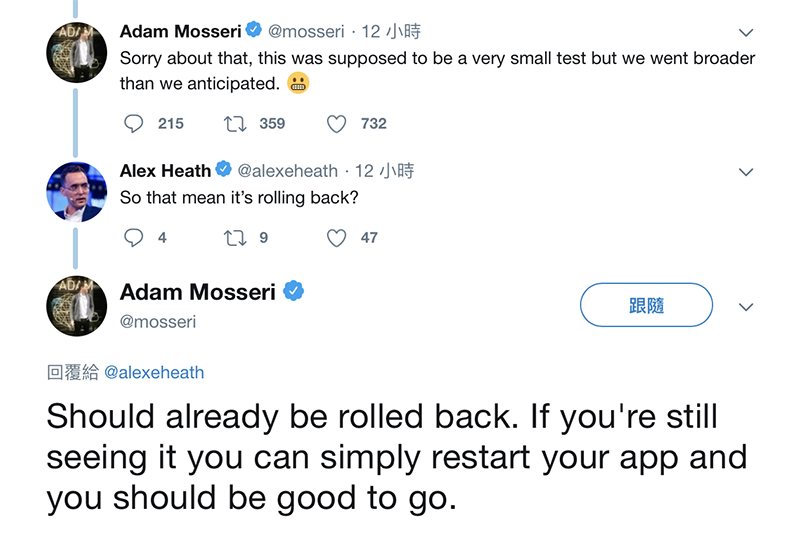Image resolution: width=800 pixels, height=533 pixels.
Task: Like Alex Heath's rolling back question
Action: point(337,238)
